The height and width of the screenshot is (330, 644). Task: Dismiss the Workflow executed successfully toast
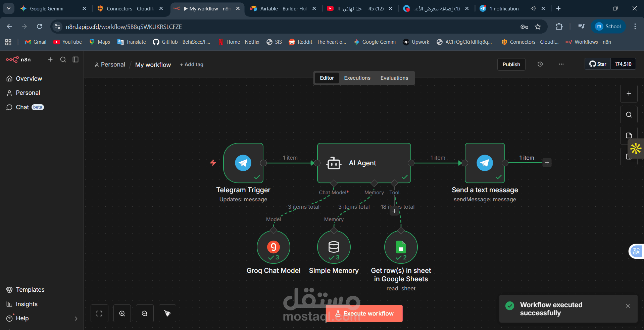click(628, 306)
